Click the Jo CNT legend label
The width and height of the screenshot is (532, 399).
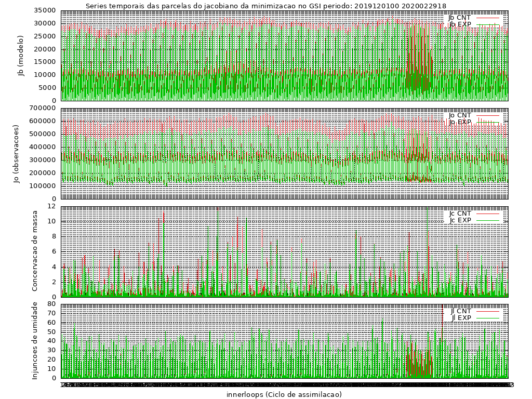460,115
